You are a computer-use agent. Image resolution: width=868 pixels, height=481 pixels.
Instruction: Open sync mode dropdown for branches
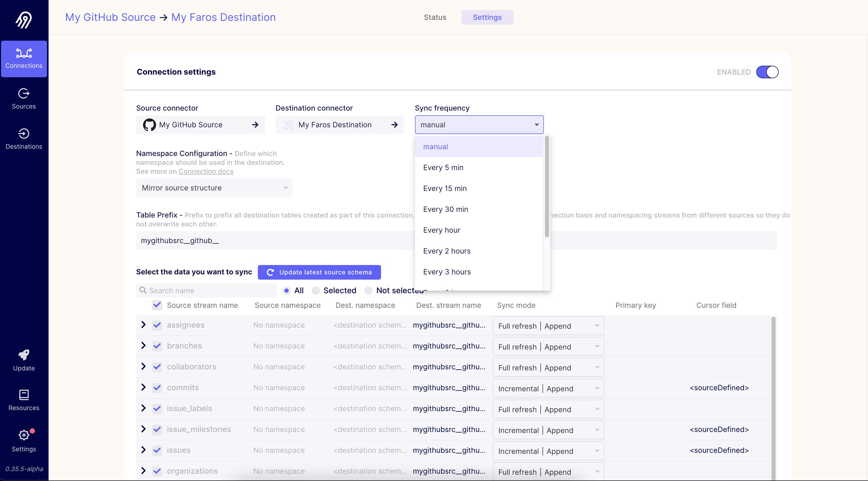(548, 347)
